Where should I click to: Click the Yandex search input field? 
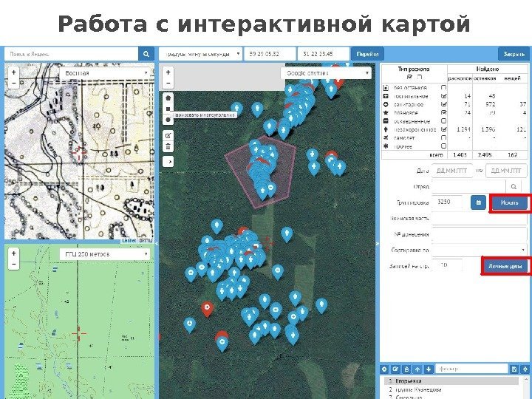[71, 54]
